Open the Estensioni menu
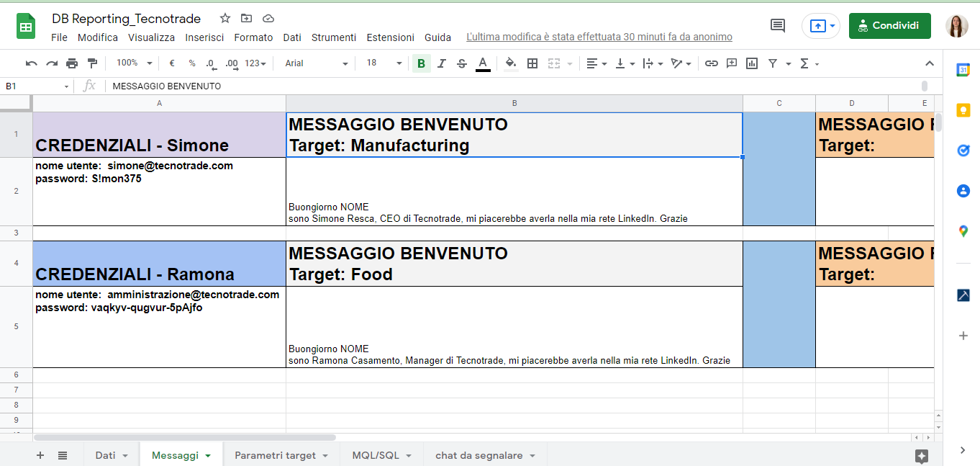This screenshot has width=980, height=466. [x=391, y=37]
